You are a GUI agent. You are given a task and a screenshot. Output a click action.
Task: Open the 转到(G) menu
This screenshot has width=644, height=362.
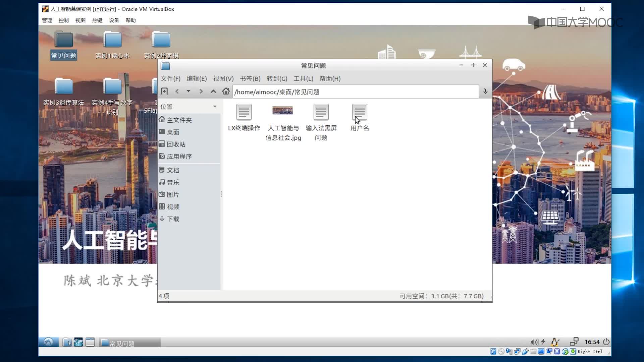coord(277,78)
